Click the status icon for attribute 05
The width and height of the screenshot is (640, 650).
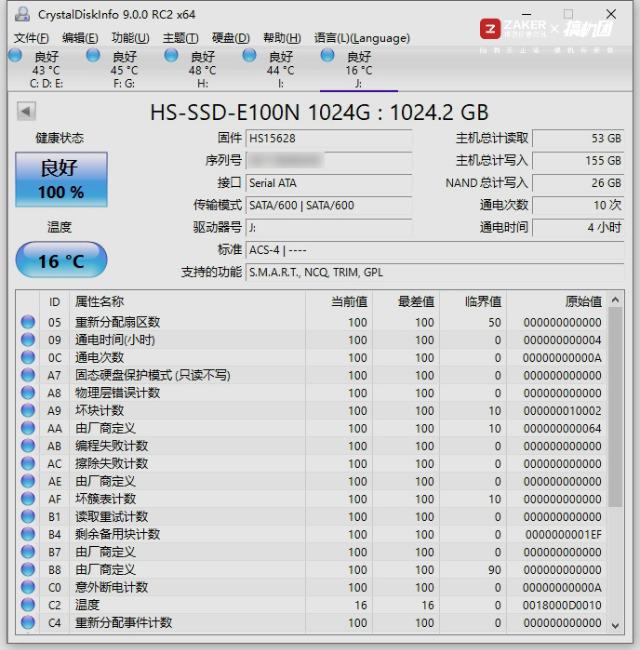(x=28, y=322)
